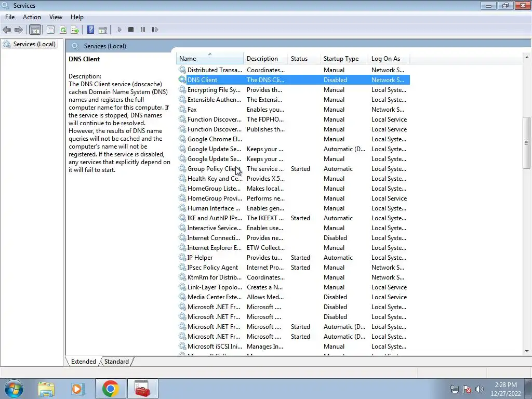The height and width of the screenshot is (399, 532).
Task: Click the Refresh toolbar icon
Action: [x=63, y=30]
